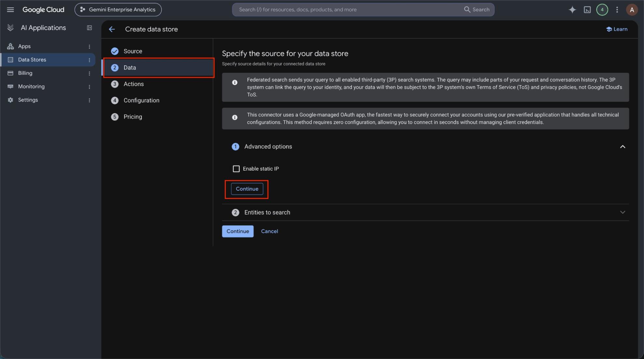
Task: Open the Apps row three-dot menu
Action: [x=89, y=47]
